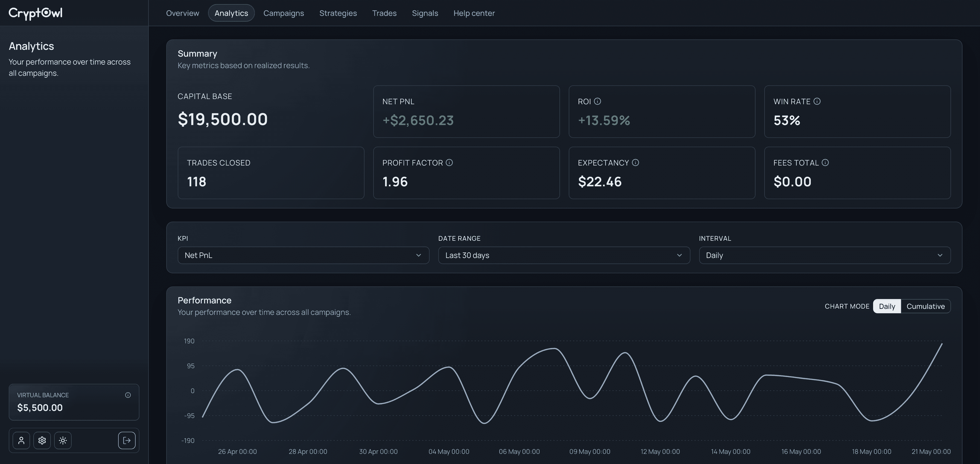Navigate to the Trades tab
The width and height of the screenshot is (980, 464).
pyautogui.click(x=384, y=13)
